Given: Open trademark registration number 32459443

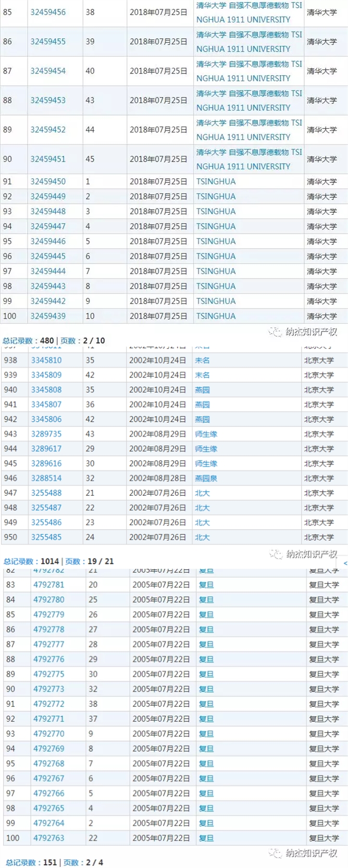Looking at the screenshot, I should pos(48,286).
